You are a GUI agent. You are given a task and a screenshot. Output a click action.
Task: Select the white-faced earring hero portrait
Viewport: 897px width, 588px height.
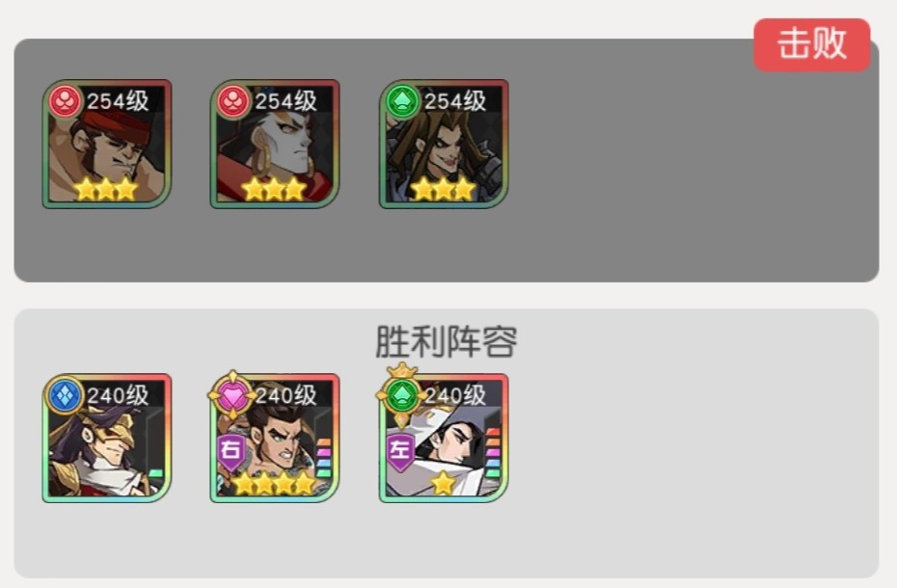coord(275,145)
